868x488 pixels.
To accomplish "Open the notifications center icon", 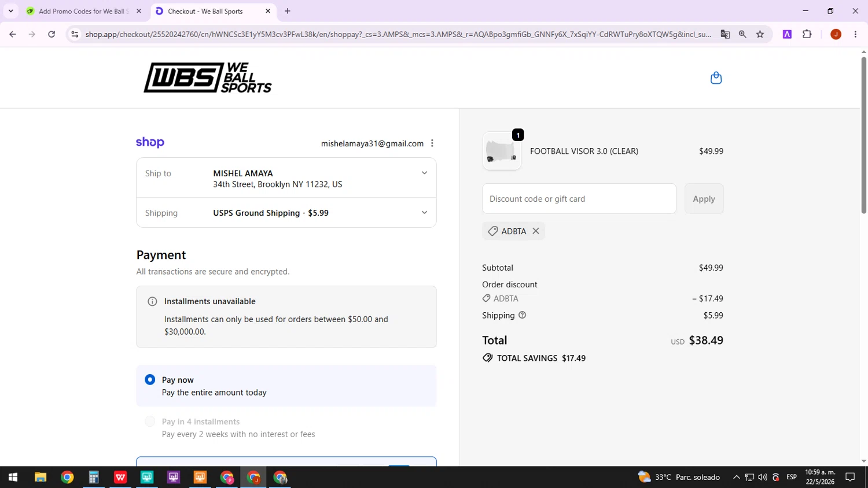I will pos(850,477).
